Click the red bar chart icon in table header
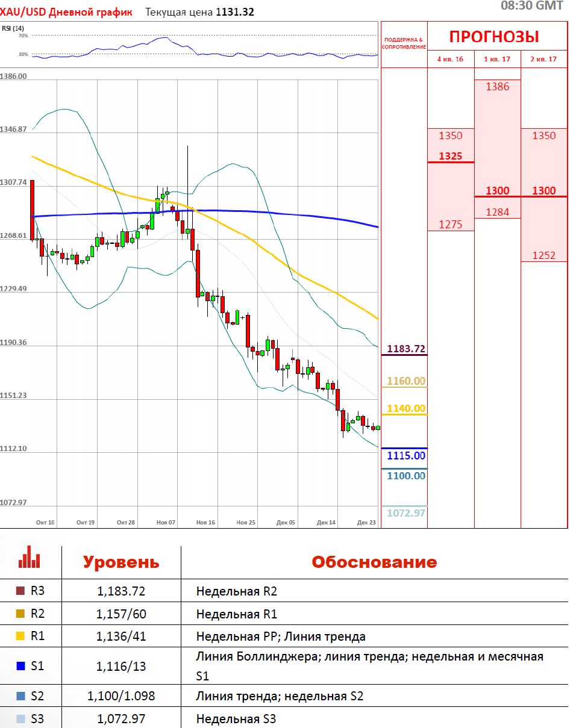The height and width of the screenshot is (728, 576). tap(29, 557)
